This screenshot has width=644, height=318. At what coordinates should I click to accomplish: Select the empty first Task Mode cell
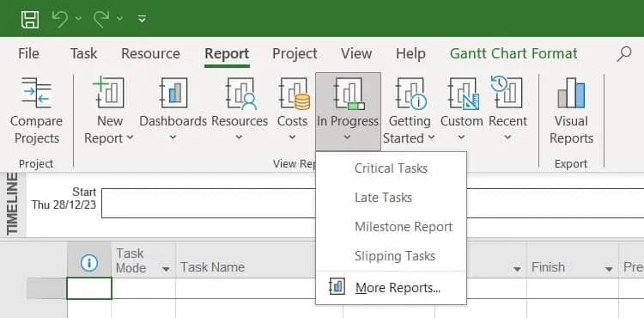(x=143, y=289)
